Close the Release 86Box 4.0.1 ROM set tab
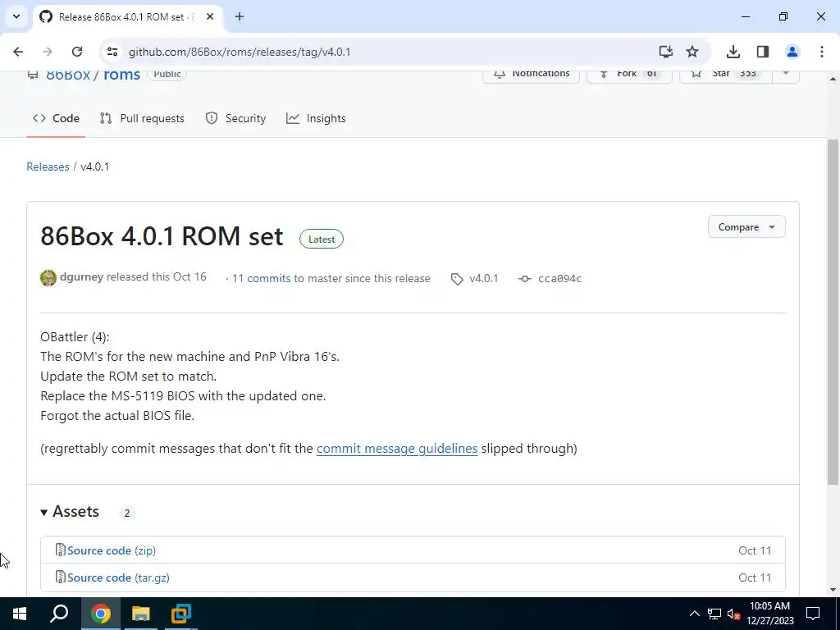 tap(210, 17)
